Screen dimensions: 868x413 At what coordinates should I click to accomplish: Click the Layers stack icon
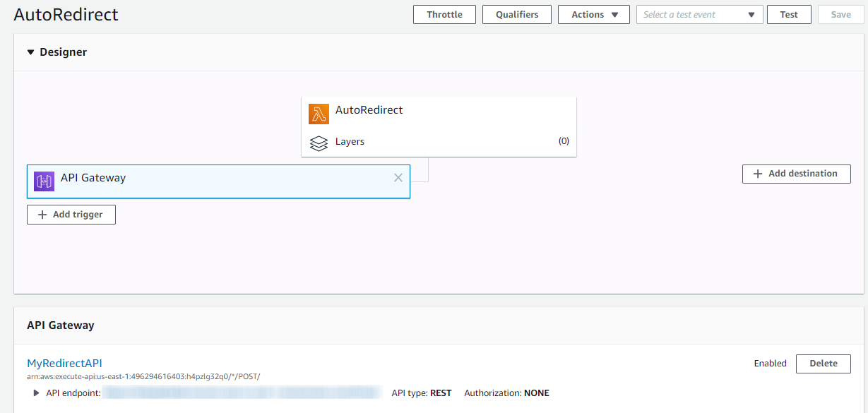coord(319,143)
